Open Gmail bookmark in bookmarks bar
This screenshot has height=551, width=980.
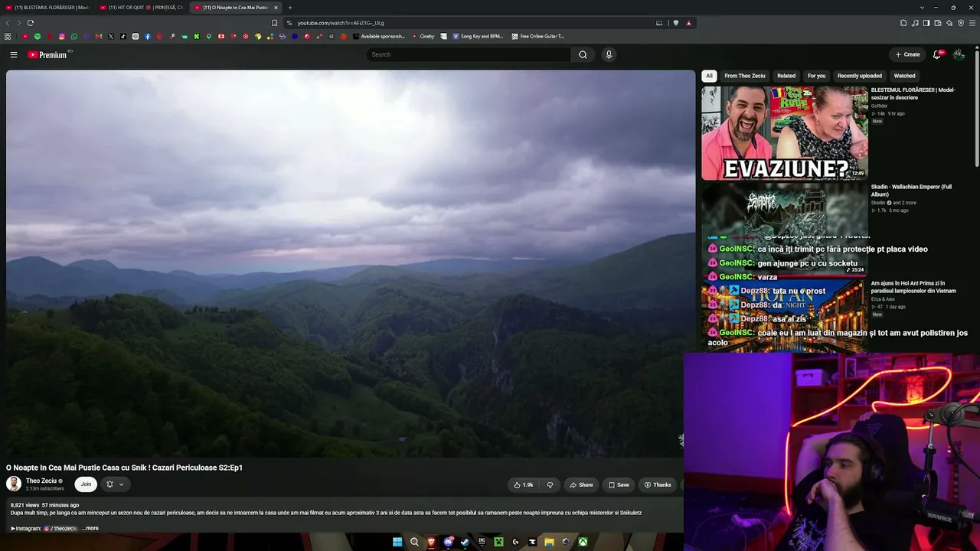99,36
